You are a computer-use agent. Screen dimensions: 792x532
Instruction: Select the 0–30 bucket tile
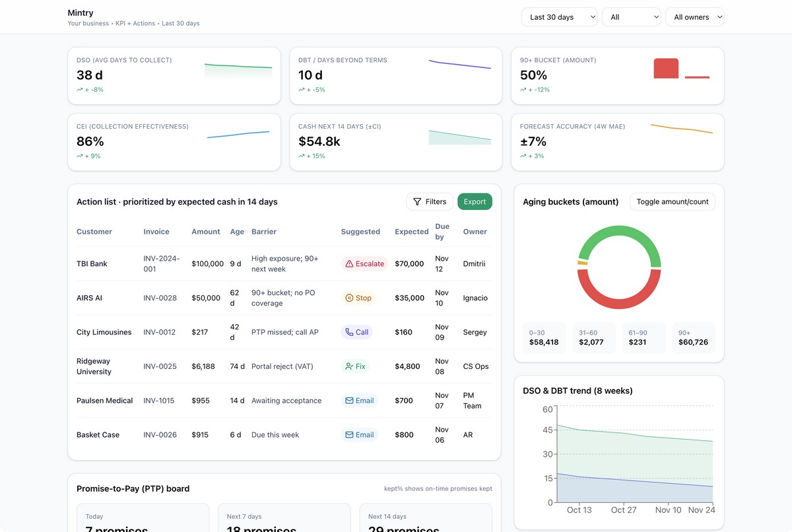tap(544, 338)
